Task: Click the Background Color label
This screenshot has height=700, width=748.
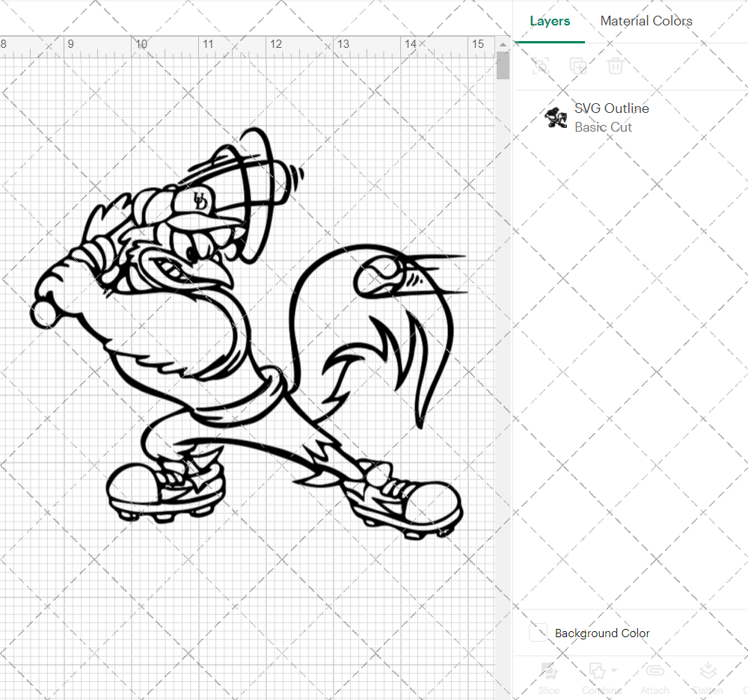Action: [x=602, y=633]
